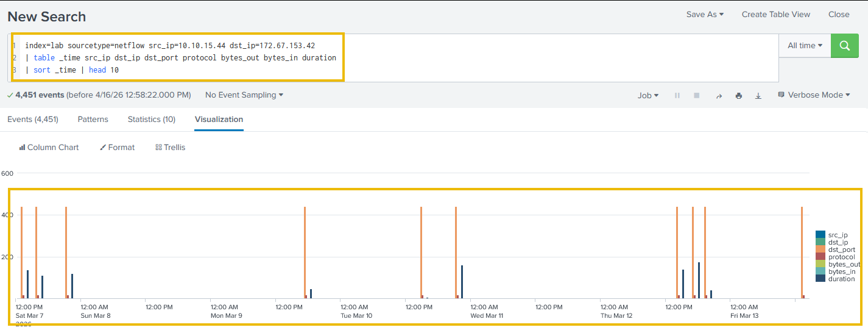Select the Visualization tab
Screen dimensions: 868x330
[x=219, y=120]
